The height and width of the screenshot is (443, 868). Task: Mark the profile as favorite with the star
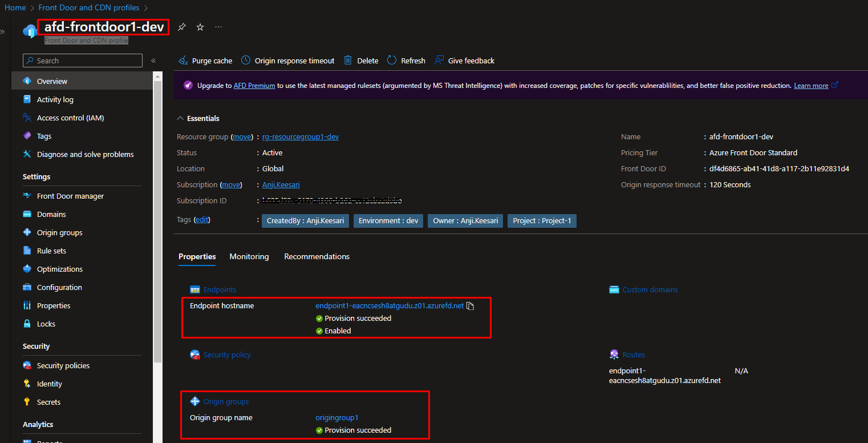200,27
